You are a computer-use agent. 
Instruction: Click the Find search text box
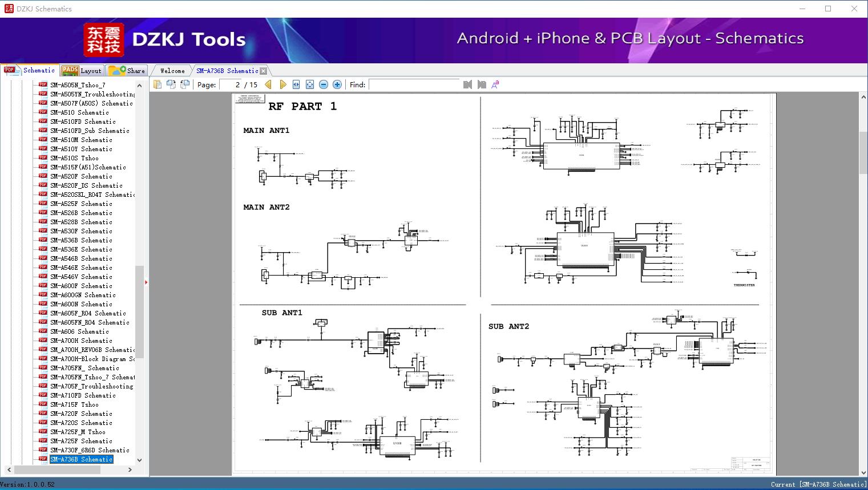[x=414, y=84]
